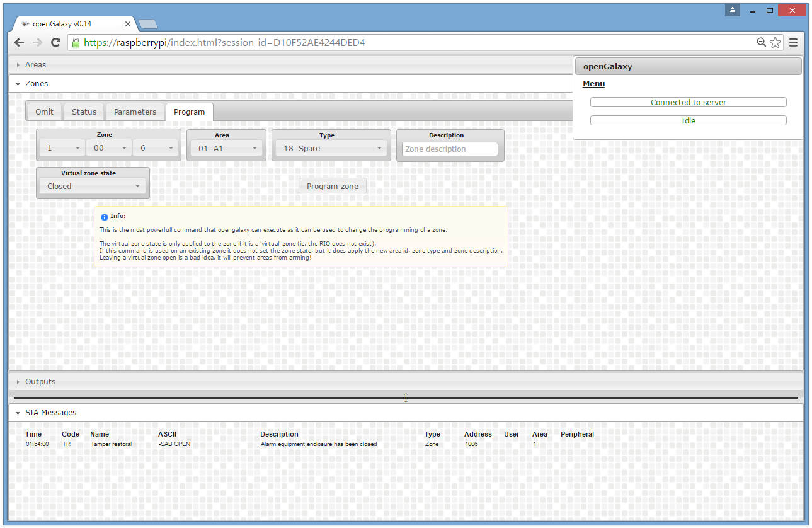The width and height of the screenshot is (812, 528).
Task: Expand the Outputs section
Action: [x=40, y=381]
